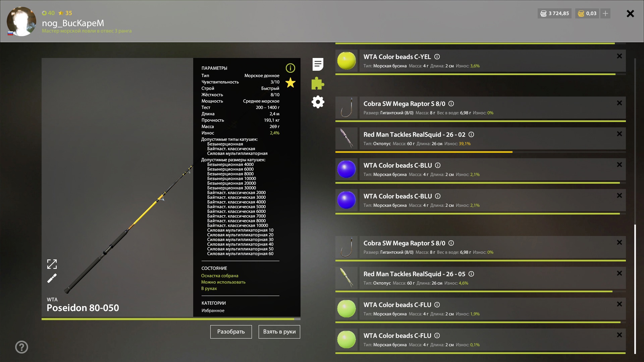Remove the second WTA Color beads C-FLU

pos(620,335)
